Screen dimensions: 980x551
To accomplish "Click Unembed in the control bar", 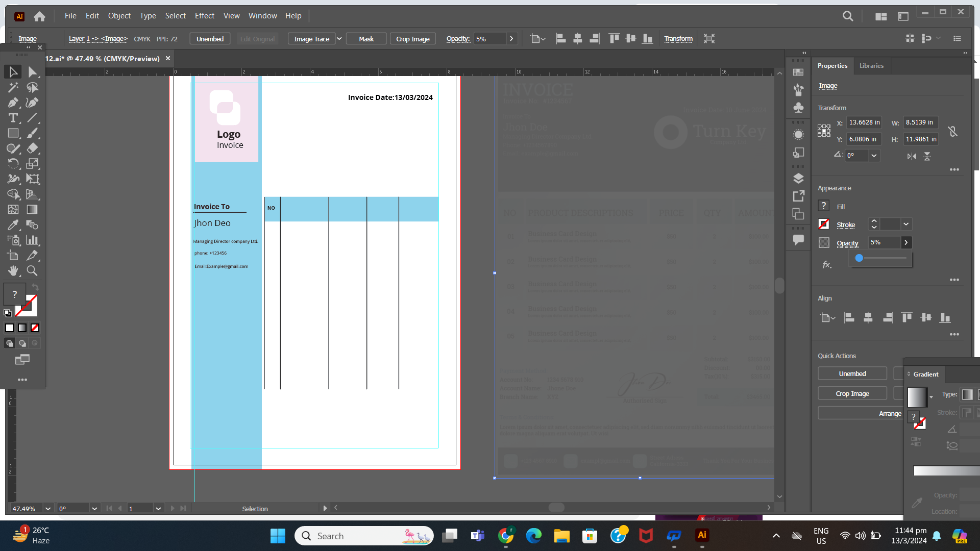I will 210,39.
